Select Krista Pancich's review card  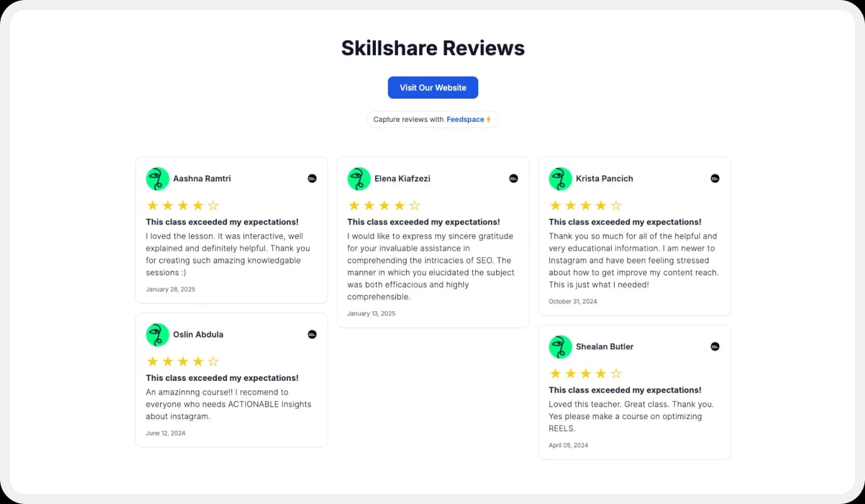tap(634, 236)
